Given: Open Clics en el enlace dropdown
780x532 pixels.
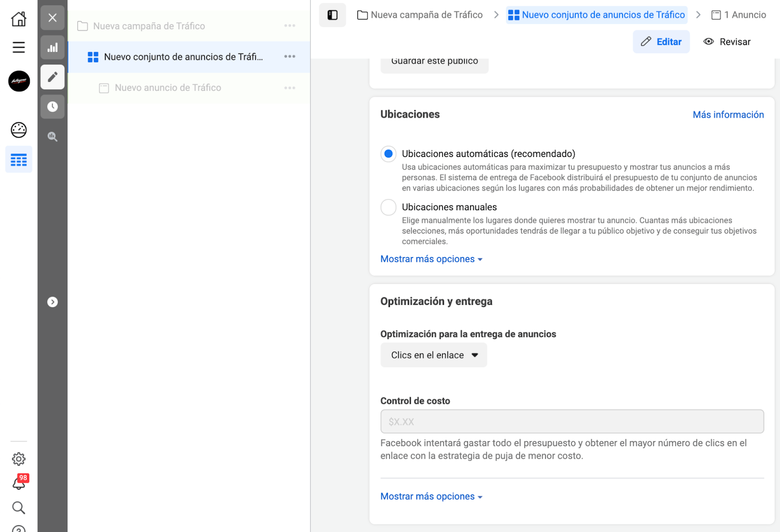Looking at the screenshot, I should (x=433, y=355).
